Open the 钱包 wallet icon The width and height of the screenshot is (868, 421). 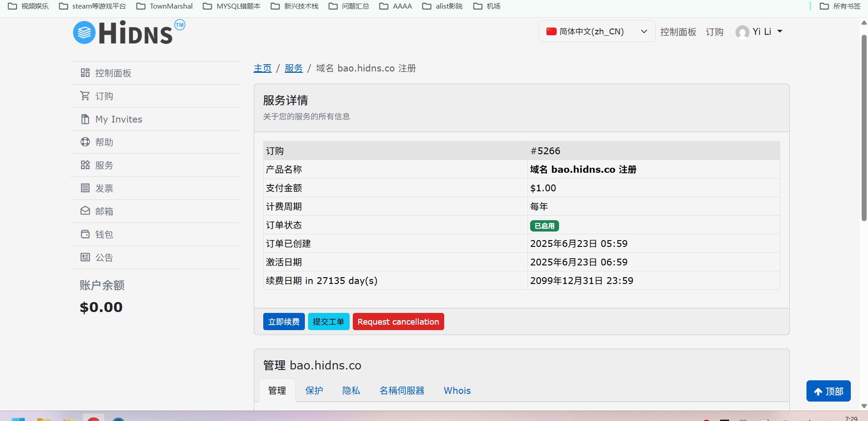coord(85,234)
